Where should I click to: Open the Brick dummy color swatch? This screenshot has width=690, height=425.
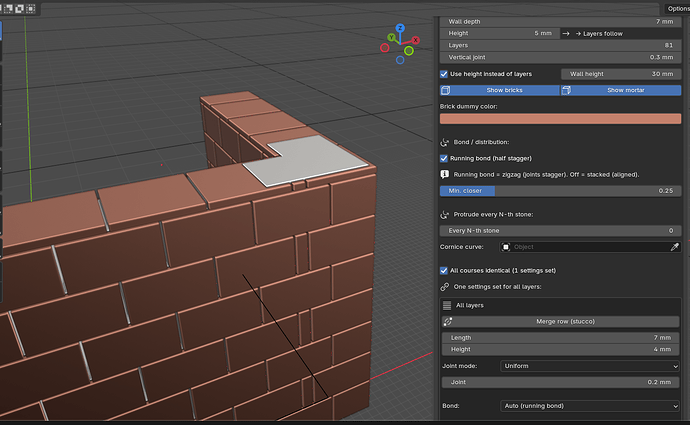click(x=561, y=118)
